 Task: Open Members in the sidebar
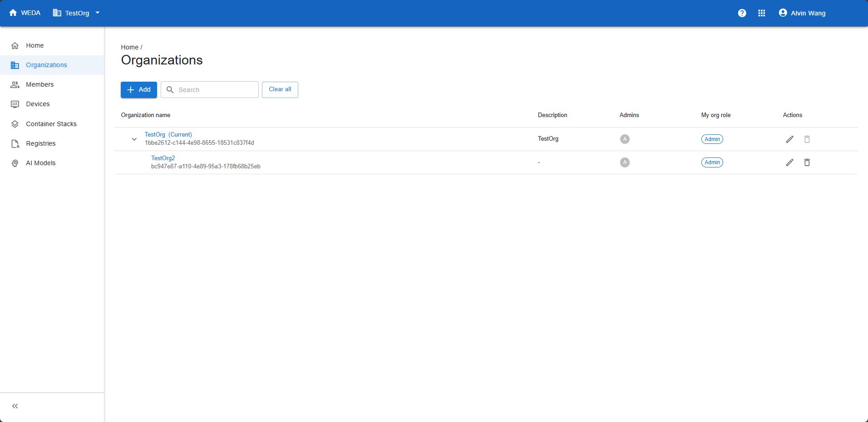52,84
